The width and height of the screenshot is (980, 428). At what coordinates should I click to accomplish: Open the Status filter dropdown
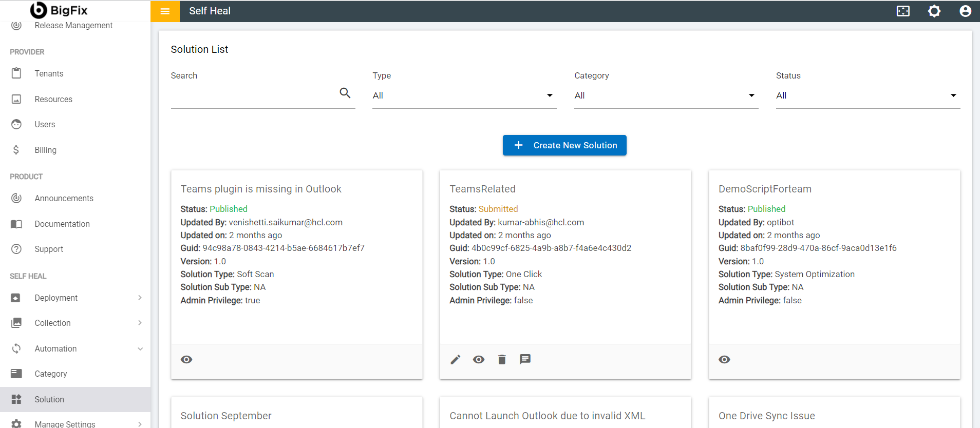point(868,95)
